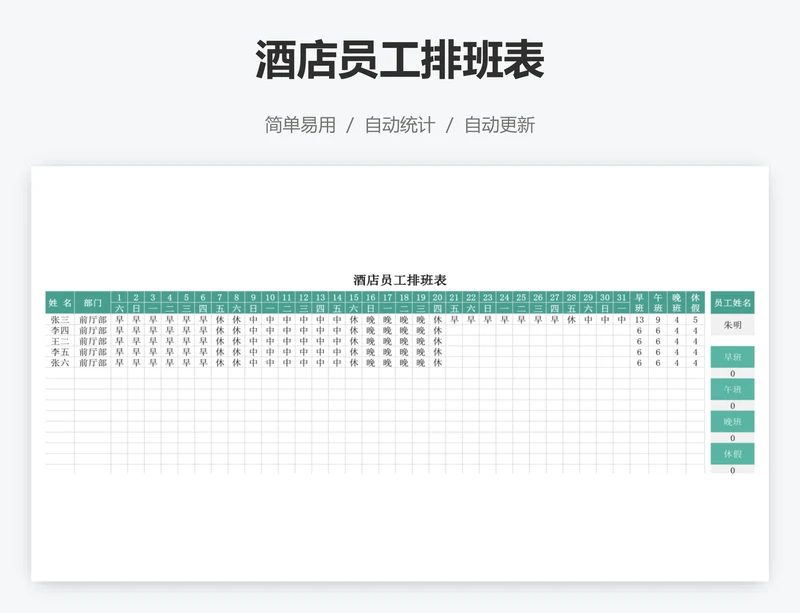Click the day 25 header cell

click(x=521, y=297)
